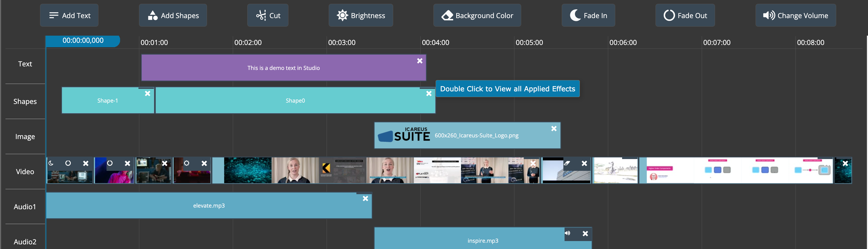
Task: Toggle the mute speaker icon on inspire.mp3 clip
Action: pos(568,233)
